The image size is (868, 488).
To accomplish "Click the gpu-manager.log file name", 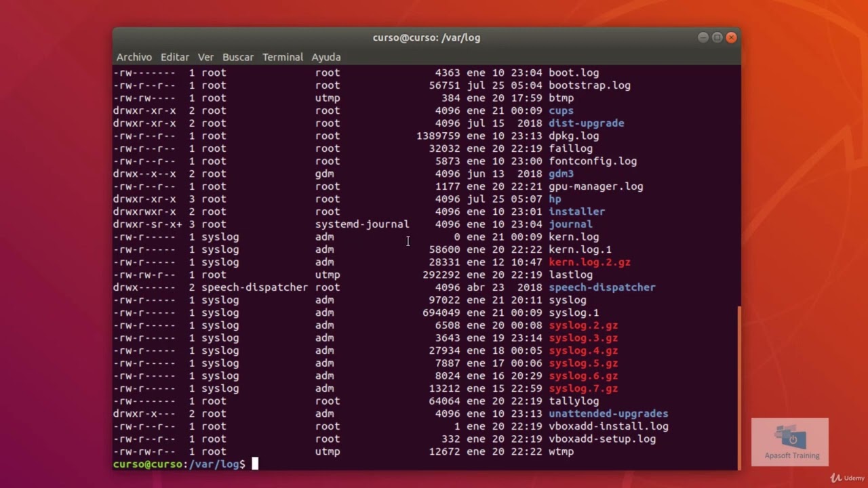I will pos(595,186).
